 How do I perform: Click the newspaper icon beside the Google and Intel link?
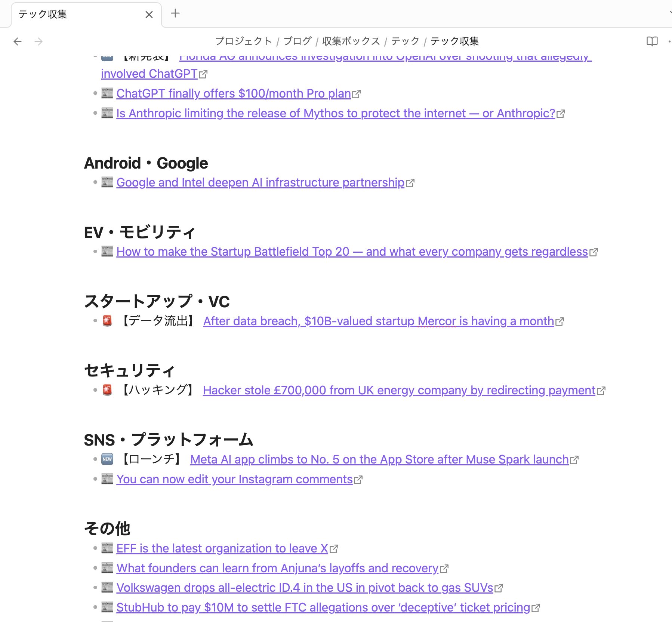click(x=107, y=182)
